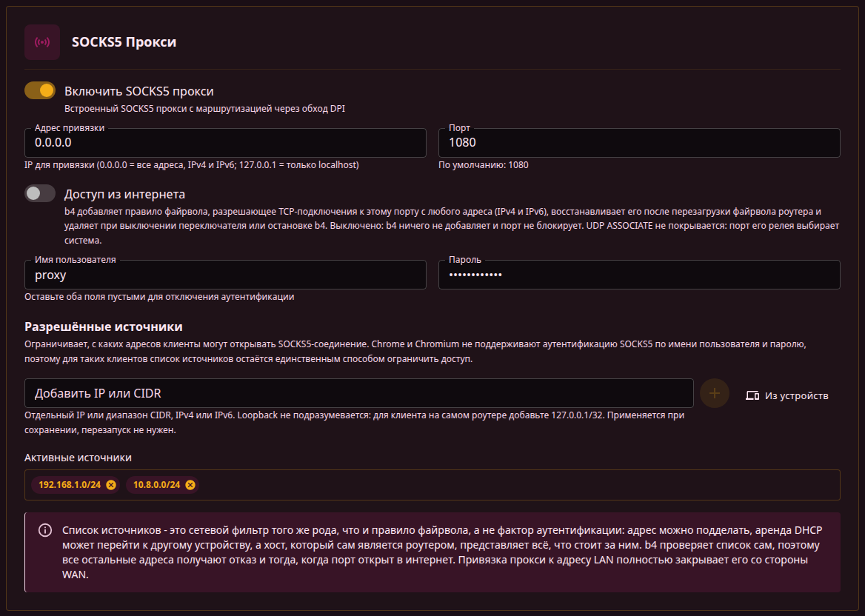Viewport: 865px width, 616px height.
Task: Click the Включить SOCKS5 прокси label
Action: coord(139,91)
